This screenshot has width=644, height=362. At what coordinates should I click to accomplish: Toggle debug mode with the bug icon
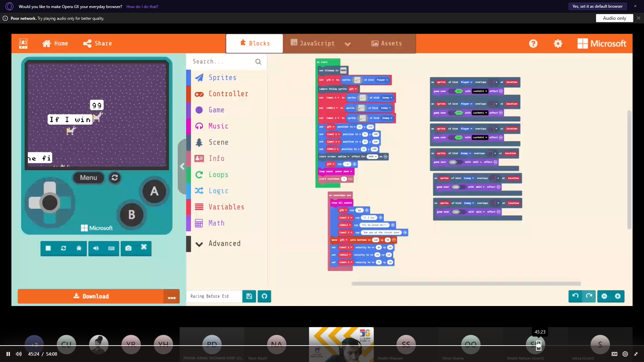click(x=79, y=248)
